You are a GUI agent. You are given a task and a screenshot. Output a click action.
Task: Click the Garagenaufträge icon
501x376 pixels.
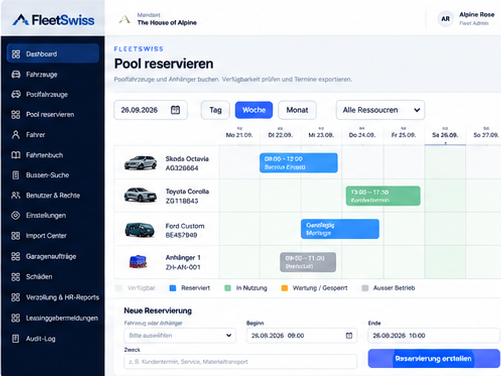tap(16, 256)
